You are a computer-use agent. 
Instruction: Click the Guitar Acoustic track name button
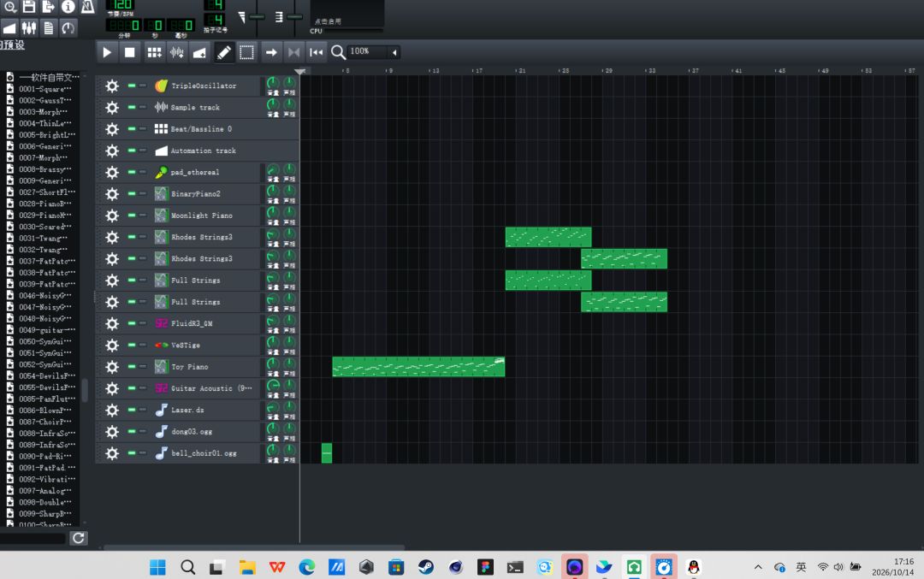pyautogui.click(x=205, y=388)
